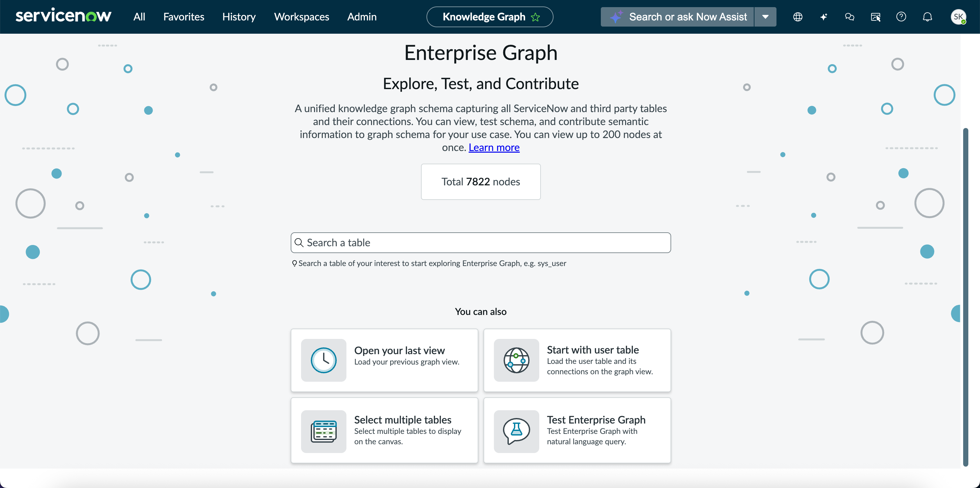
Task: Click the Knowledge Graph title pill
Action: pyautogui.click(x=490, y=17)
